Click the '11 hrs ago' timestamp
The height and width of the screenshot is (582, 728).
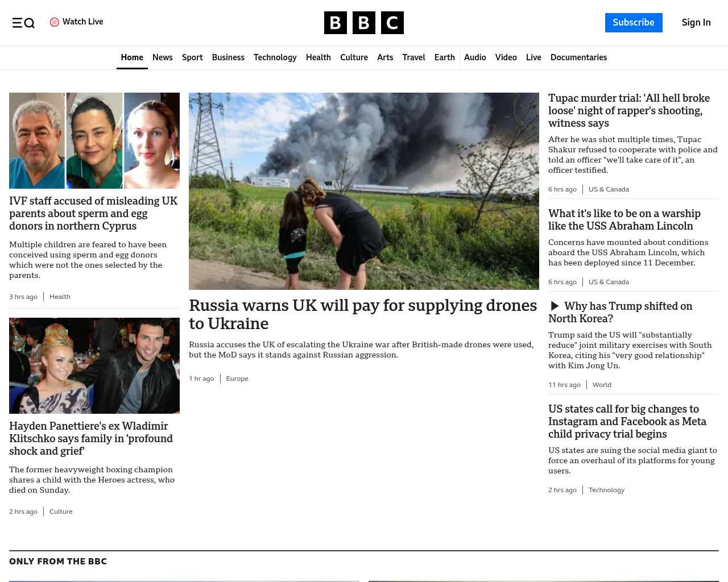pyautogui.click(x=564, y=385)
